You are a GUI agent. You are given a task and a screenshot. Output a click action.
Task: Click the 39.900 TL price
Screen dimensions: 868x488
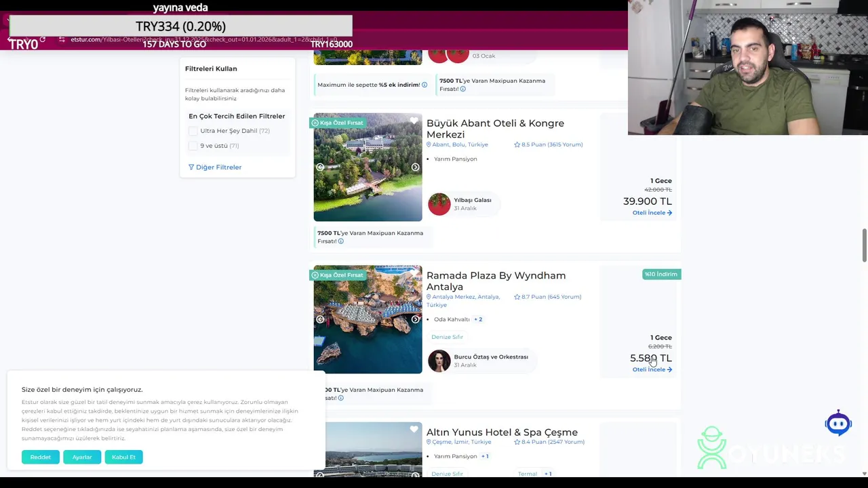coord(648,201)
